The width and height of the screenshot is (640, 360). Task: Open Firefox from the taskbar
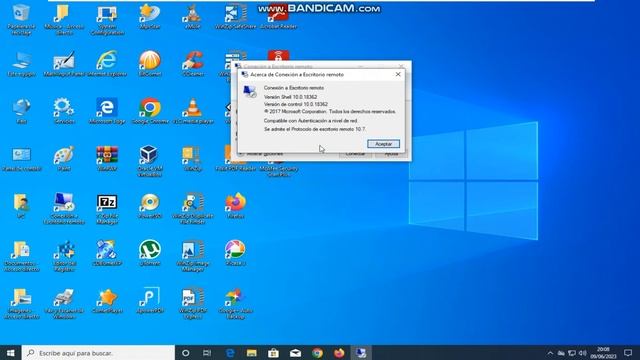click(339, 353)
